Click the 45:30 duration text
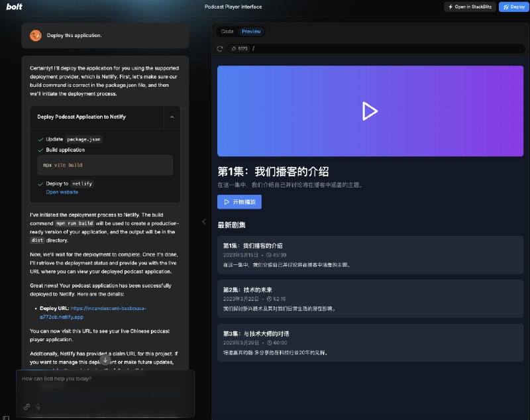The height and width of the screenshot is (420, 530). coord(279,255)
